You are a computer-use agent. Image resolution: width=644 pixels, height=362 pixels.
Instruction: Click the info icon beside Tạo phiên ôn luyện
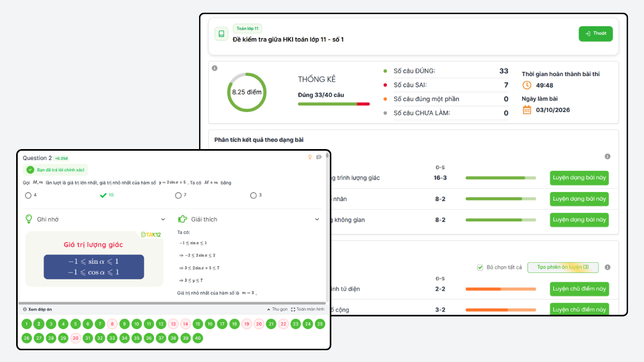tap(608, 267)
